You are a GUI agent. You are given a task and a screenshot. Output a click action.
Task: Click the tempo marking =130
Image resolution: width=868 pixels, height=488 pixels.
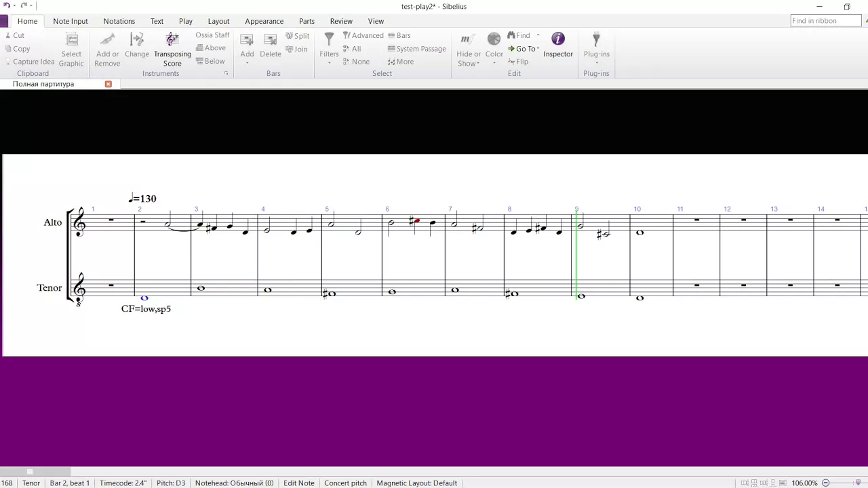(142, 199)
